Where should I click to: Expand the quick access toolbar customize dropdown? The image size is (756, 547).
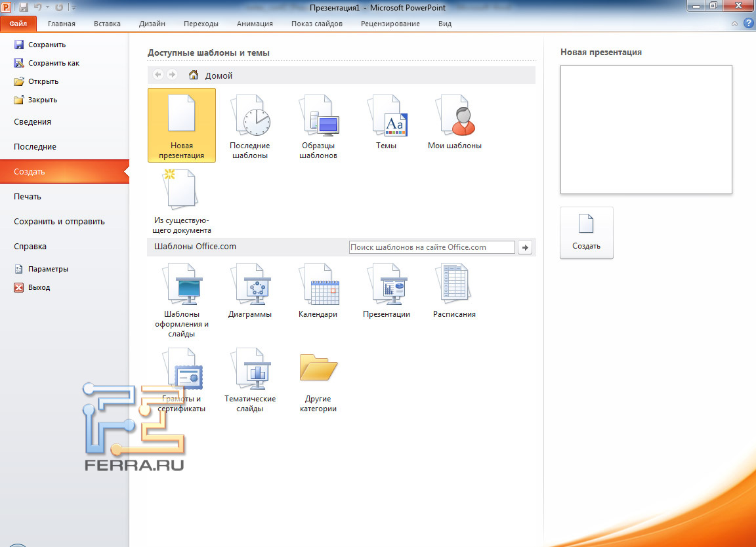click(73, 8)
